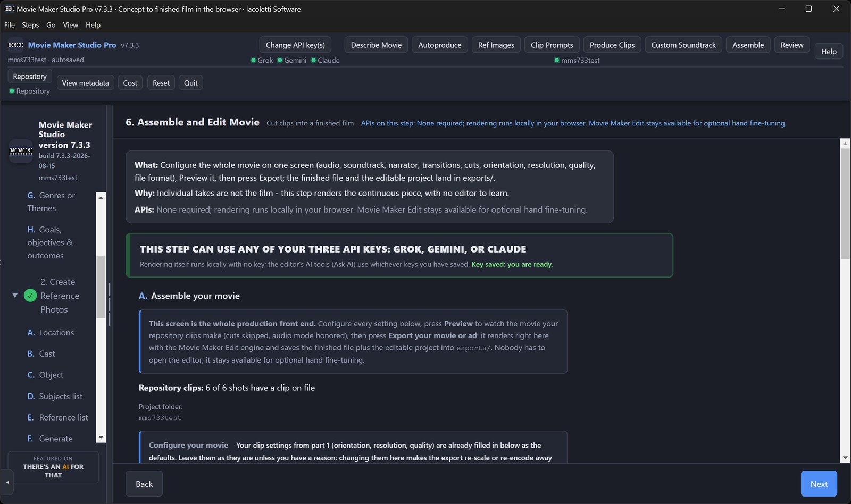Select the Assemble step
Viewport: 851px width, 504px height.
coord(748,45)
